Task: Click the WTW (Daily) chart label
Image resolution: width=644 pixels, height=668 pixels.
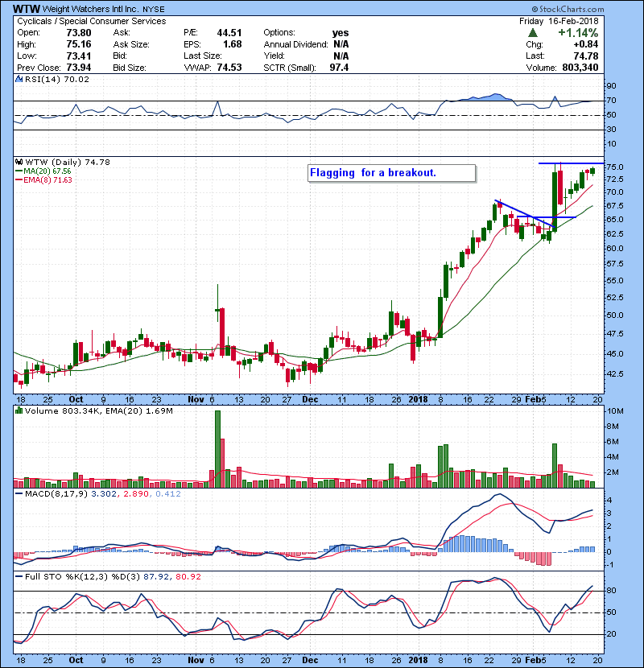Action: (68, 163)
